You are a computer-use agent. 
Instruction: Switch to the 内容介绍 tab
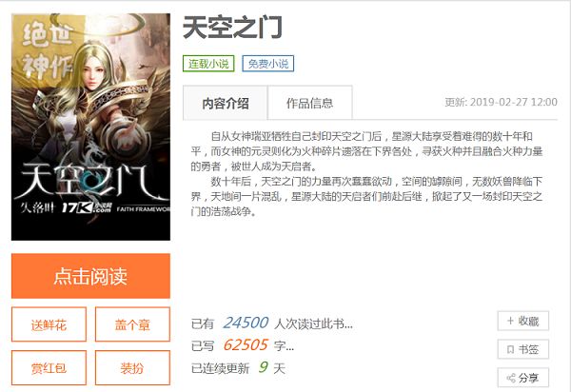[x=225, y=103]
